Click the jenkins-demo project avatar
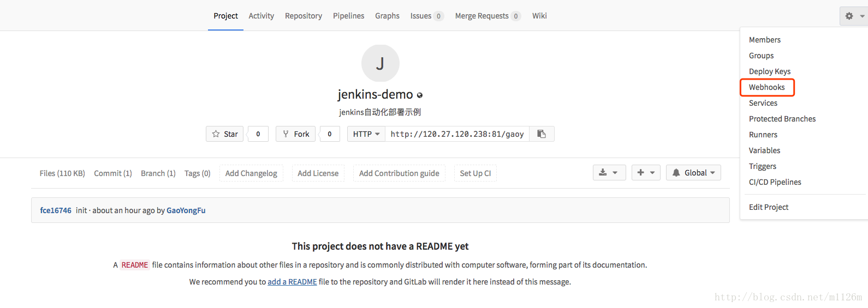The image size is (868, 308). (381, 64)
